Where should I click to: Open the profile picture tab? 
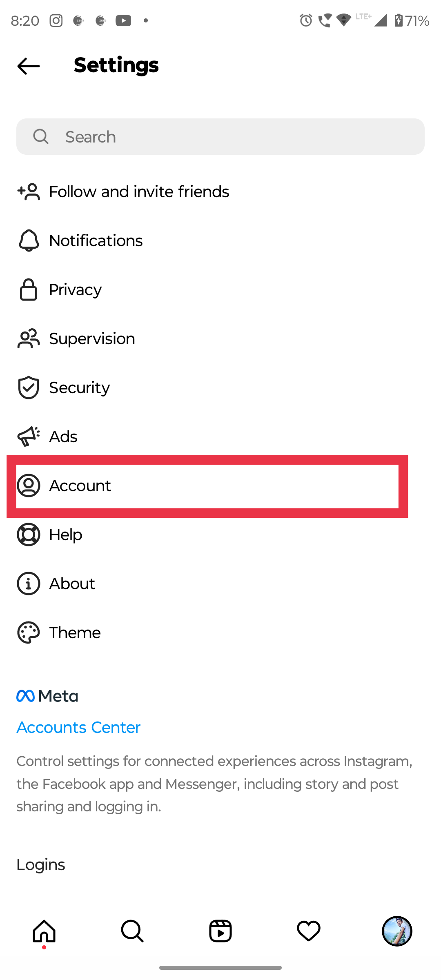[397, 931]
